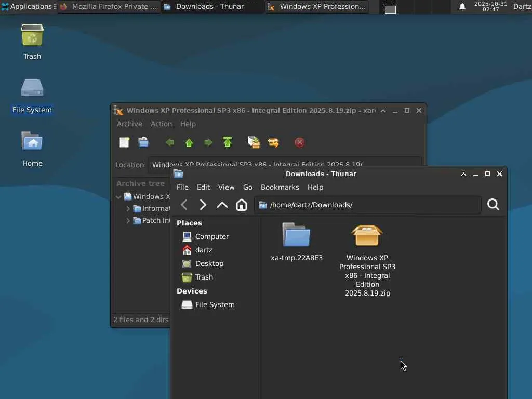Viewport: 532px width, 399px height.
Task: Go forward using Xarchiver's green right arrow
Action: 208,142
